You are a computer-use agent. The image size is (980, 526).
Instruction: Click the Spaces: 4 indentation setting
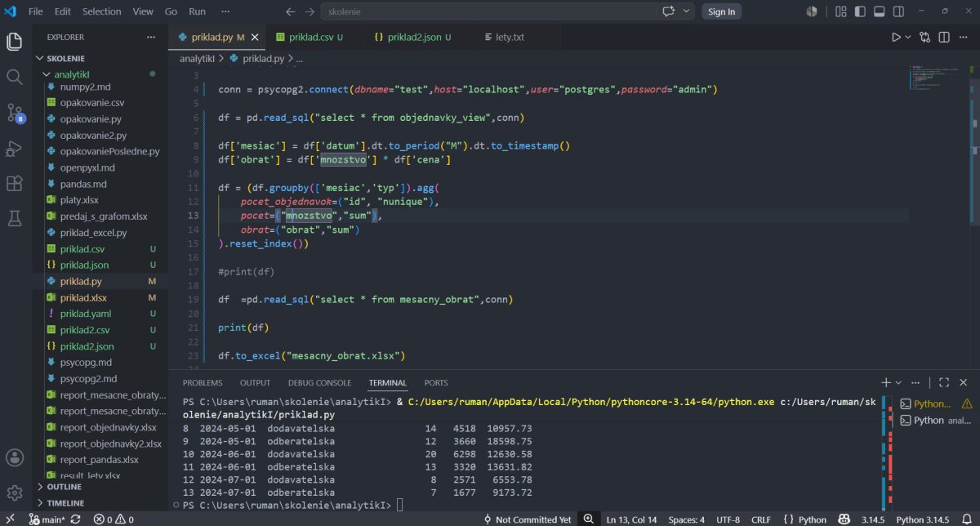click(x=685, y=519)
